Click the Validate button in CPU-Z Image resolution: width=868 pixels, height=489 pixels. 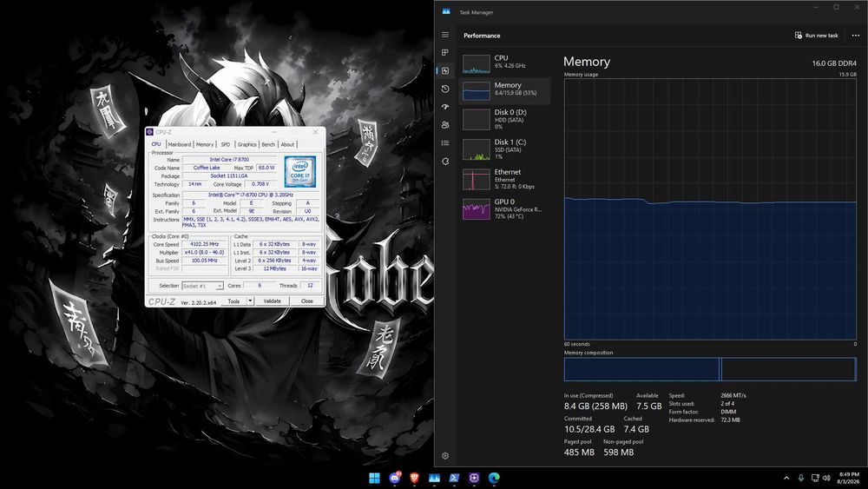tap(272, 301)
